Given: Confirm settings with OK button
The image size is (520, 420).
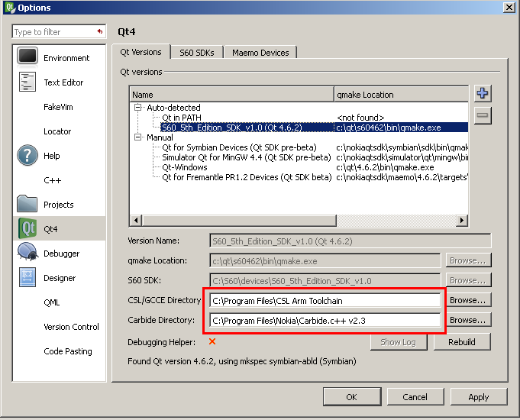Looking at the screenshot, I should tap(352, 397).
